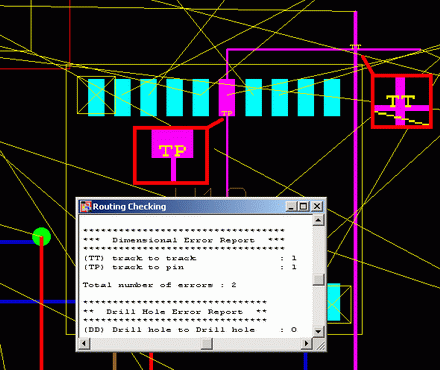Click the vertical scrollbar up arrow
The height and width of the screenshot is (370, 440).
click(x=318, y=220)
